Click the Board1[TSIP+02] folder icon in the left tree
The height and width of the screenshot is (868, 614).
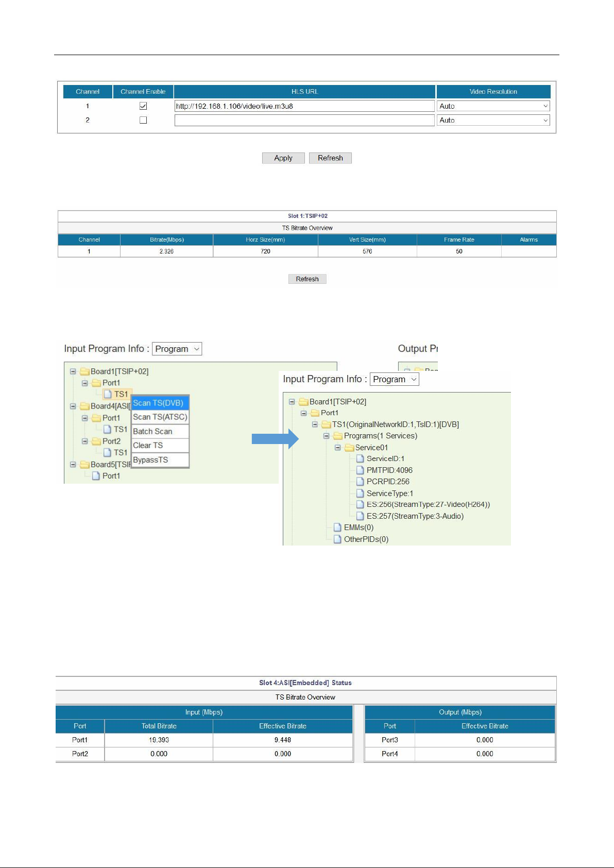[84, 371]
